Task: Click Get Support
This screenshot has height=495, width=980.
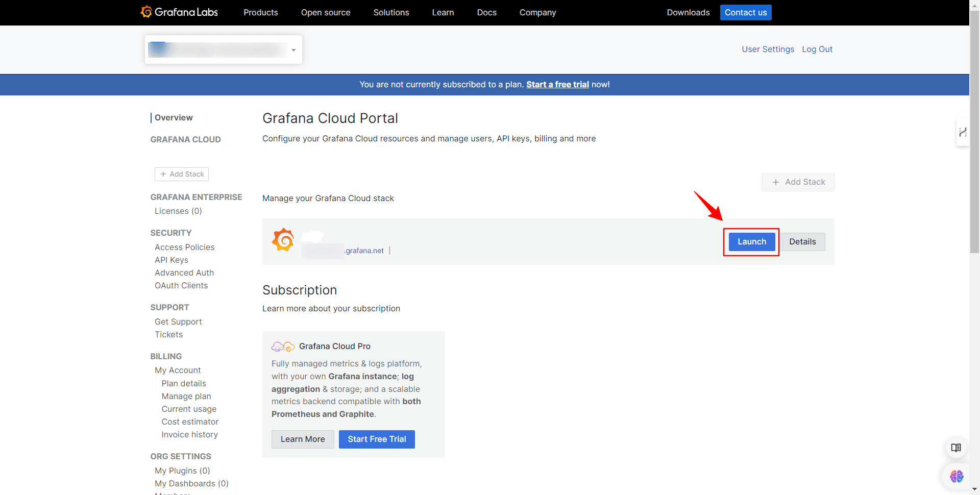Action: pos(178,321)
